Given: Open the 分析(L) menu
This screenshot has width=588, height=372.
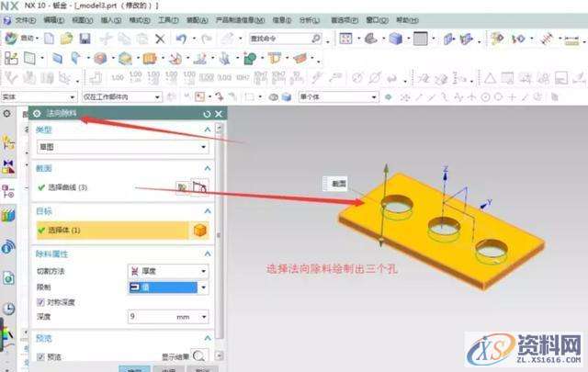Looking at the screenshot, I should [x=310, y=20].
